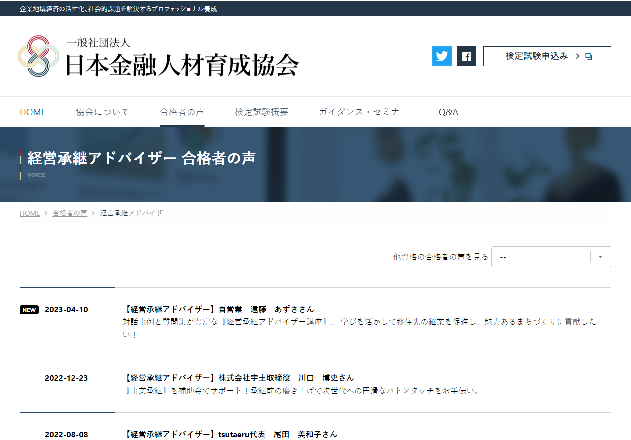Viewport: 631px width, 440px height.
Task: Click HOME in the breadcrumb trail
Action: [x=29, y=213]
